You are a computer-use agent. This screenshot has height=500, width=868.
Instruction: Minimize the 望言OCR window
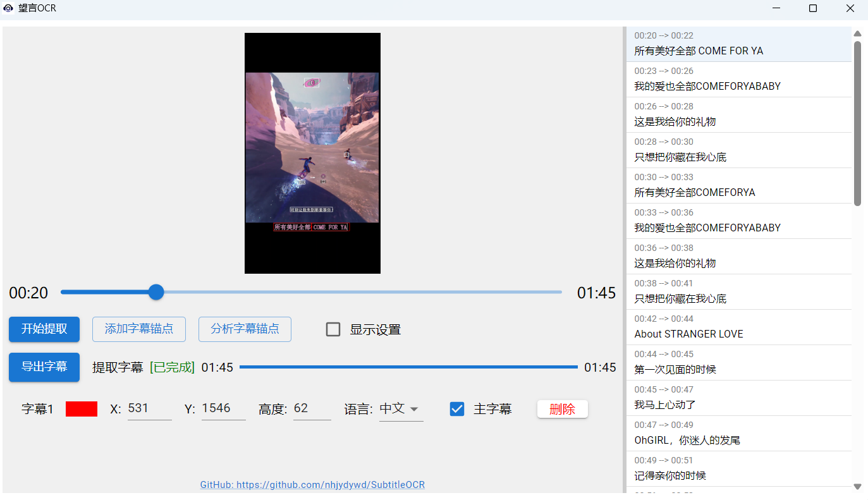pos(776,8)
